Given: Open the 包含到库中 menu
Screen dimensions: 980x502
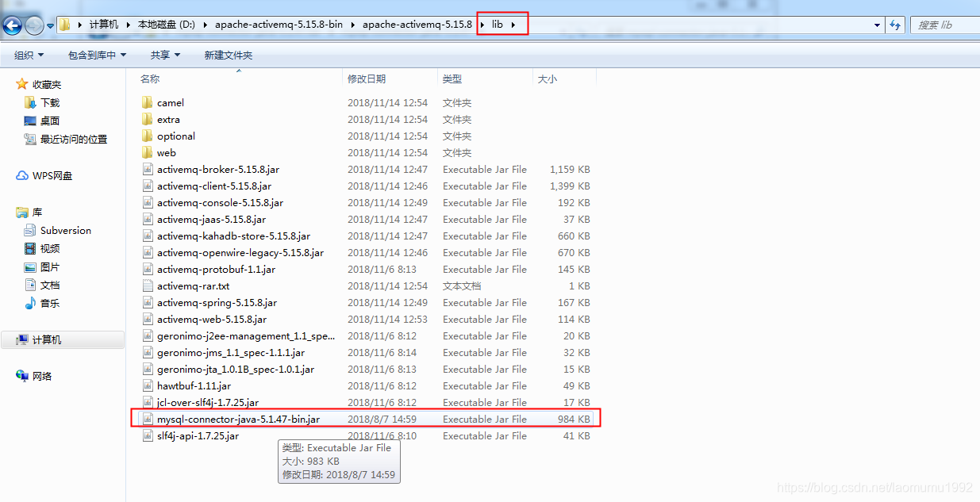Looking at the screenshot, I should pyautogui.click(x=97, y=55).
